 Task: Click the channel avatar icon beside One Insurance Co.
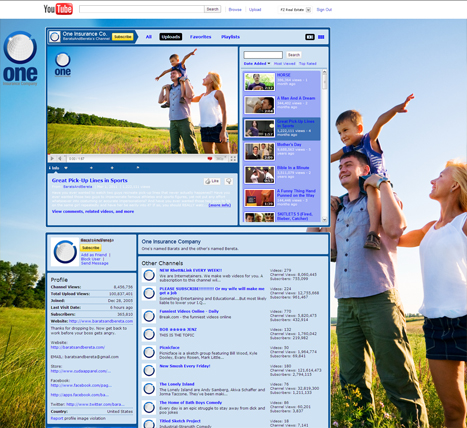click(55, 37)
